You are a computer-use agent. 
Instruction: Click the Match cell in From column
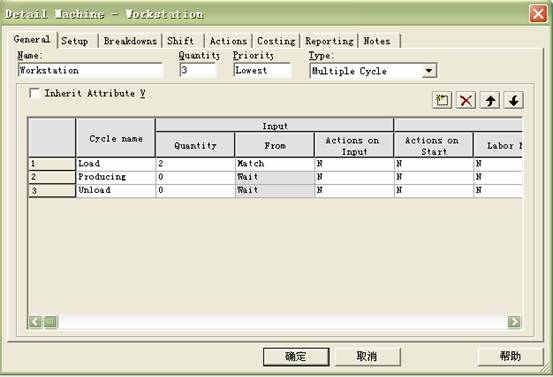(275, 164)
